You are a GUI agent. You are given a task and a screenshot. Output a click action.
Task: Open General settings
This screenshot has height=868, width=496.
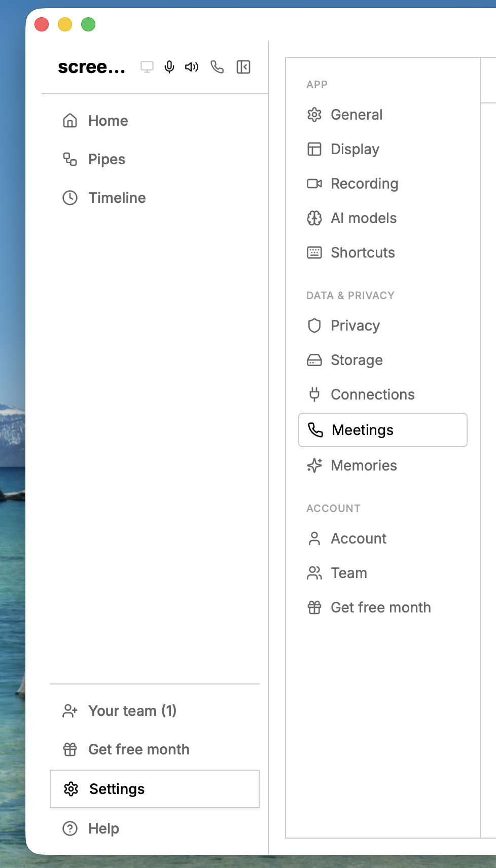pos(357,115)
